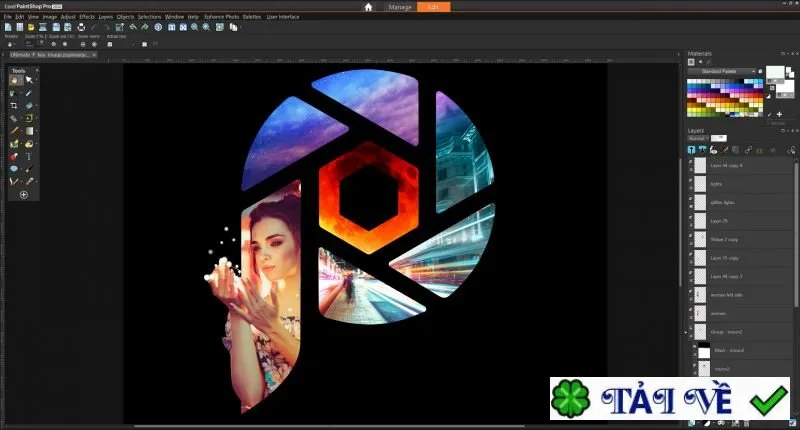This screenshot has height=430, width=800.
Task: Open the Standard Palette dropdown
Action: [721, 71]
